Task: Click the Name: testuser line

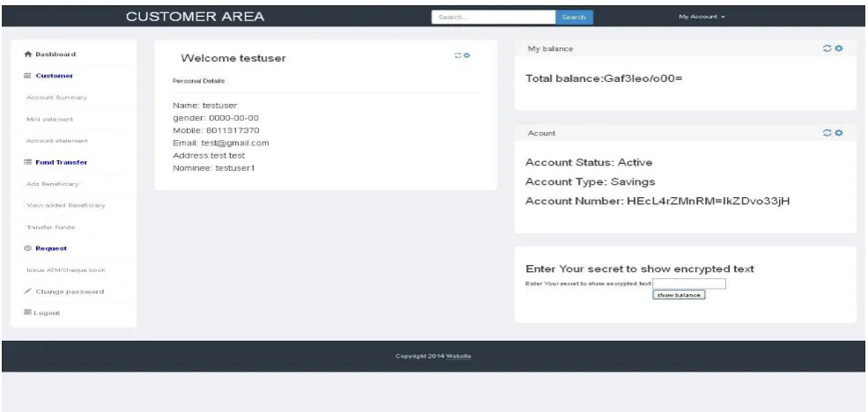Action: [204, 106]
